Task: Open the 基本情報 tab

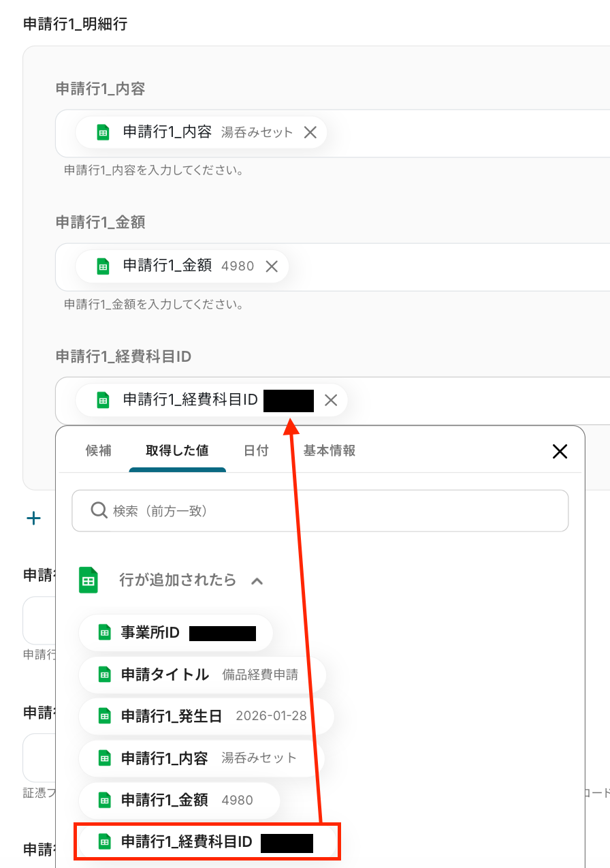Action: click(330, 450)
